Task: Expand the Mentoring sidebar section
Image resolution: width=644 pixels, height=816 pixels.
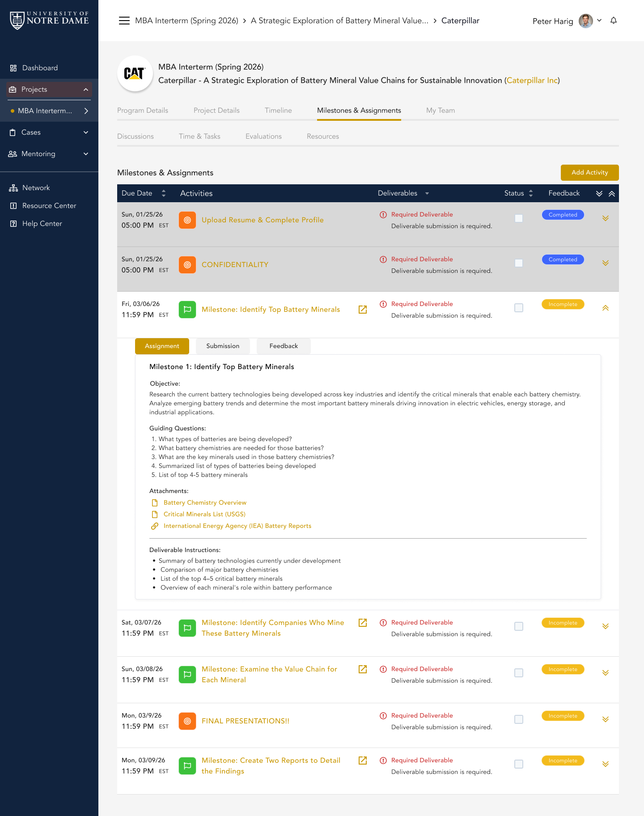Action: tap(86, 154)
